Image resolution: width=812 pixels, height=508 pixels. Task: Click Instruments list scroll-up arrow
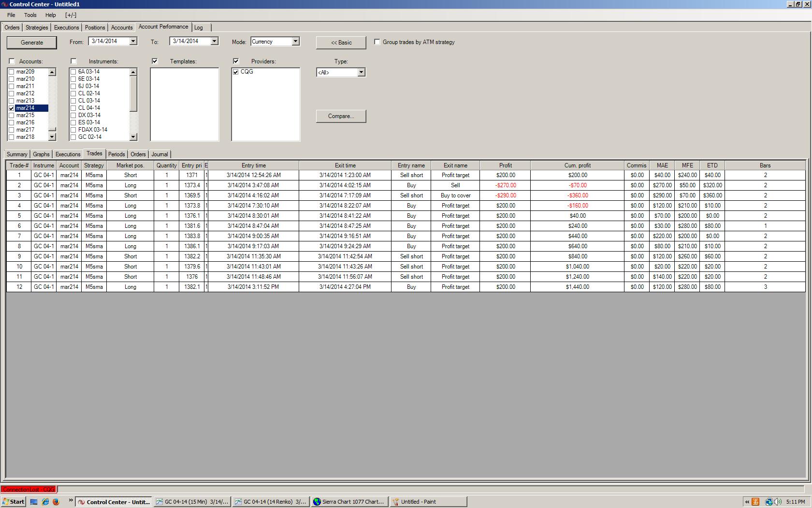[x=133, y=72]
